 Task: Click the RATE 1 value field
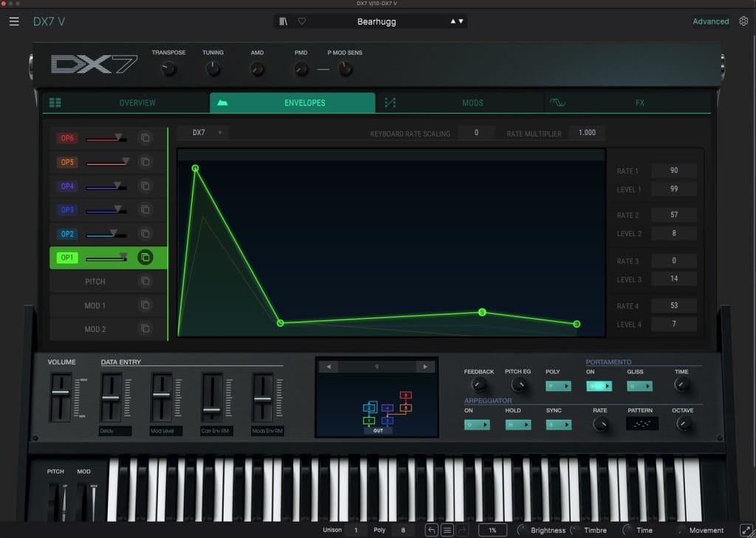pyautogui.click(x=674, y=170)
